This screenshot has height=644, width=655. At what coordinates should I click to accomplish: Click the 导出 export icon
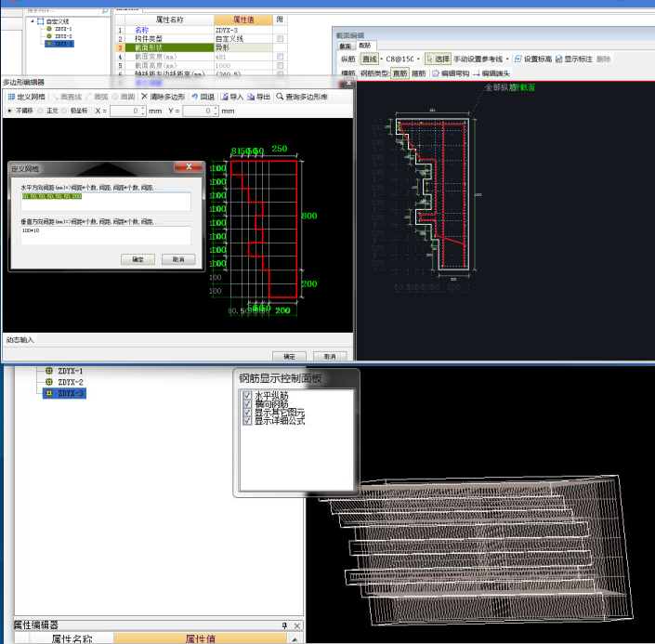[x=251, y=97]
